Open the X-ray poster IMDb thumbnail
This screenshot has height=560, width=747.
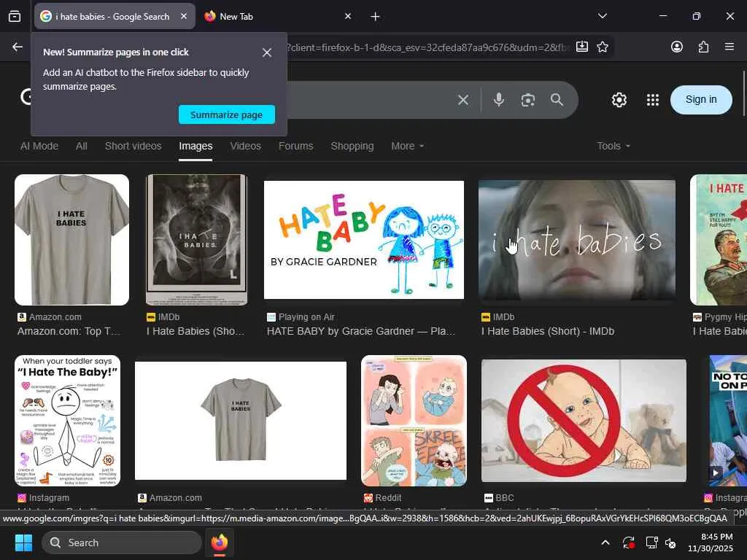[196, 239]
